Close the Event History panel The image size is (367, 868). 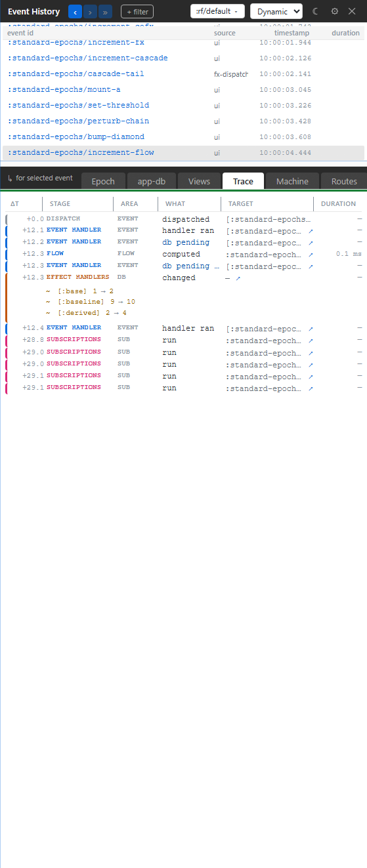[352, 11]
